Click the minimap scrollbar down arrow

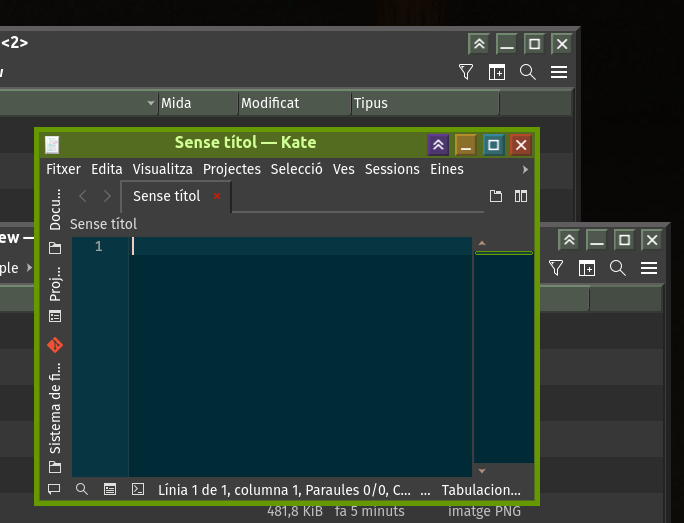click(x=482, y=471)
